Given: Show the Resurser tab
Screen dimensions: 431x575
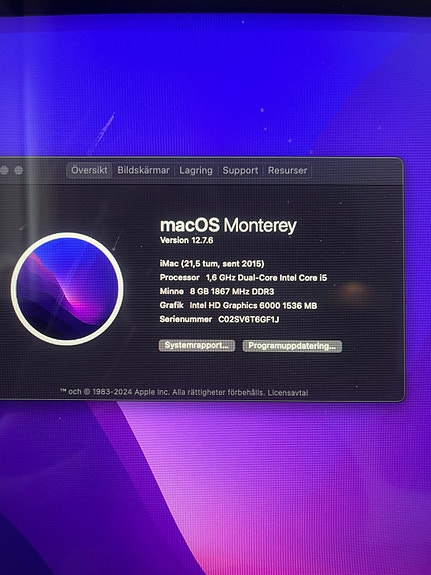Looking at the screenshot, I should [288, 171].
